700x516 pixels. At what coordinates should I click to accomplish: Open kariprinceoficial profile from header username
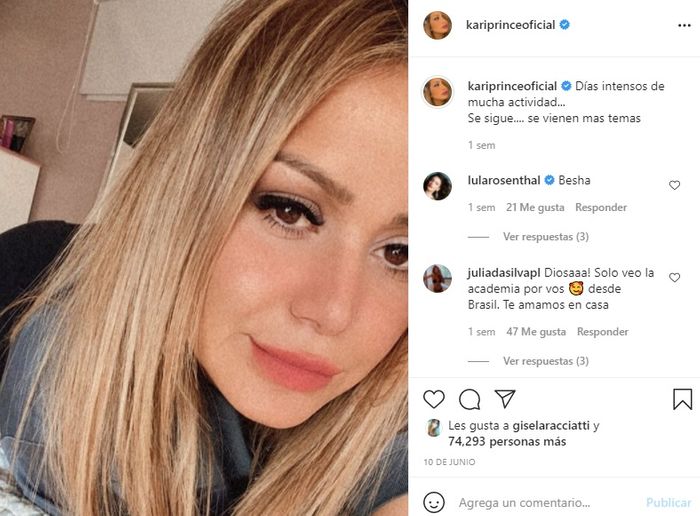pos(510,25)
